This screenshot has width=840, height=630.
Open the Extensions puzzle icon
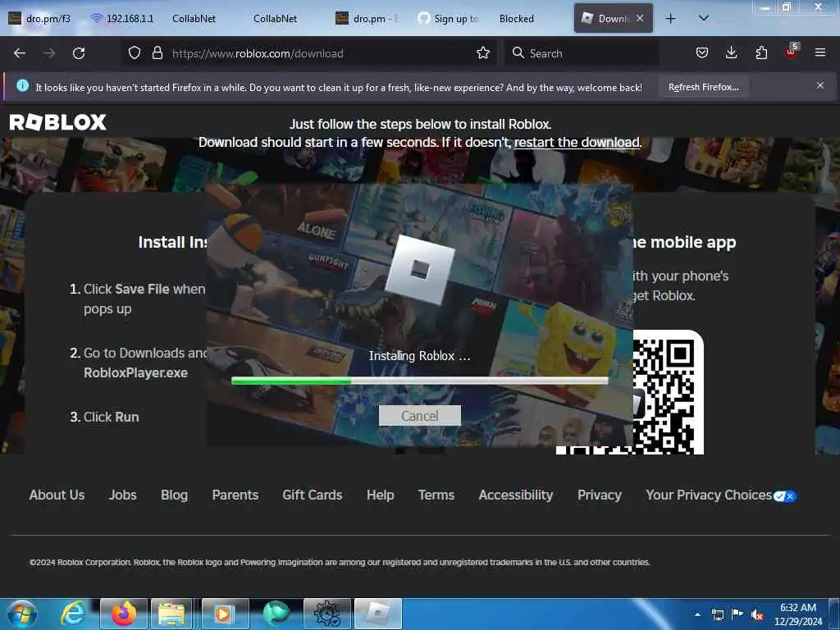(761, 53)
